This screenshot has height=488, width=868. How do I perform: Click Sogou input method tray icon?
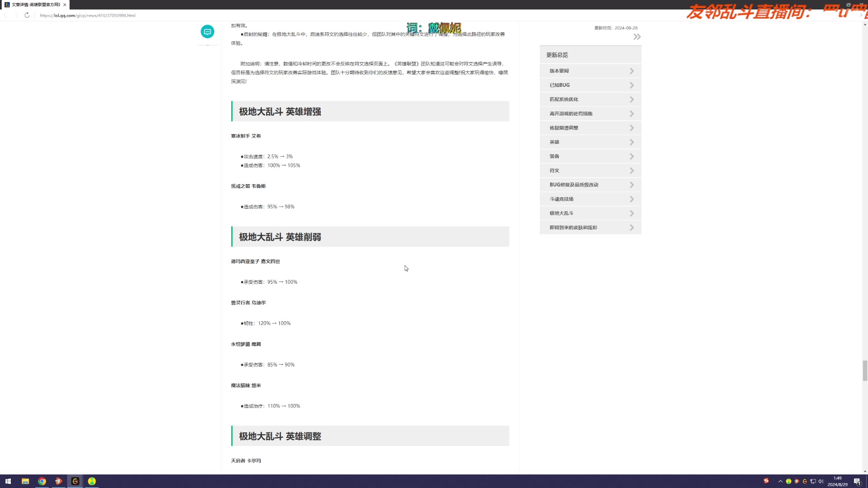point(766,481)
